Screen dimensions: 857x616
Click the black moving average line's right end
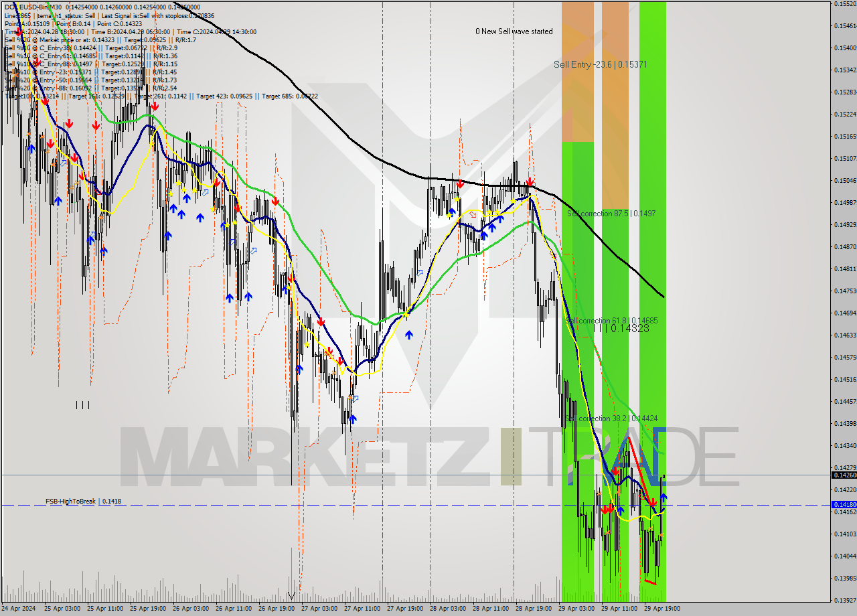[663, 296]
